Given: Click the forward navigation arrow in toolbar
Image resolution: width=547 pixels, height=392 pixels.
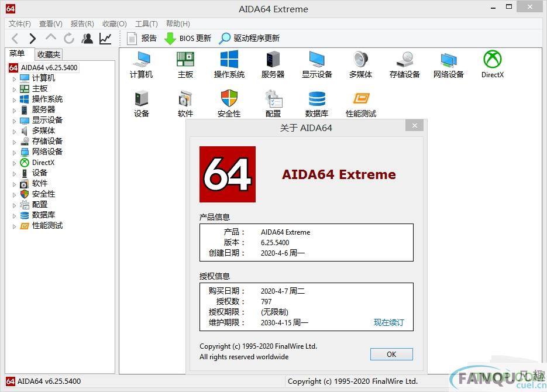Looking at the screenshot, I should [x=32, y=39].
